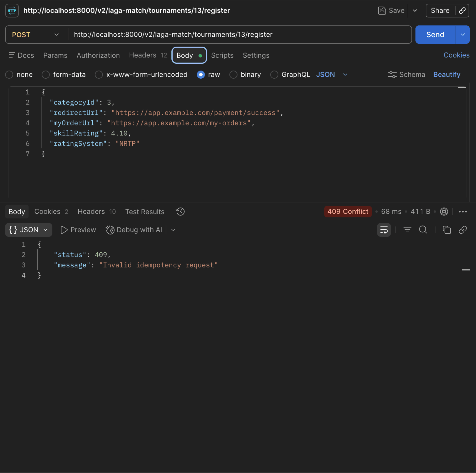The height and width of the screenshot is (473, 476).
Task: Click the "categoryId": 3 line
Action: click(82, 102)
